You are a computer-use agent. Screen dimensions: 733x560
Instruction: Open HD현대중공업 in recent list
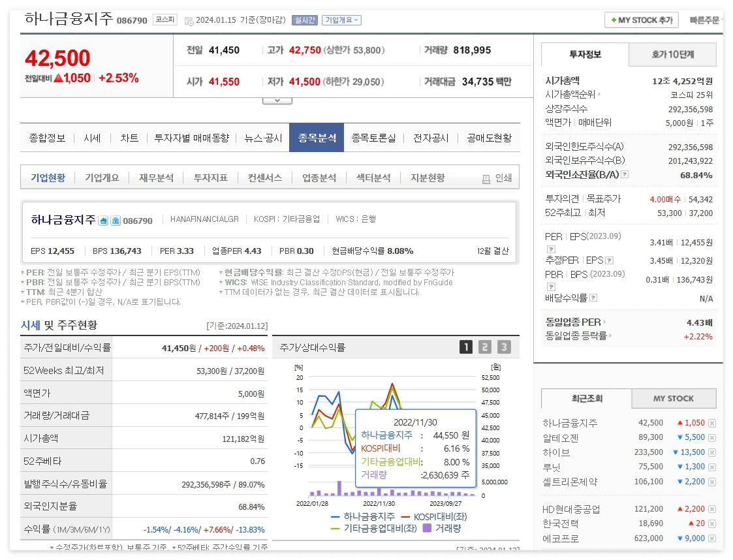[571, 509]
